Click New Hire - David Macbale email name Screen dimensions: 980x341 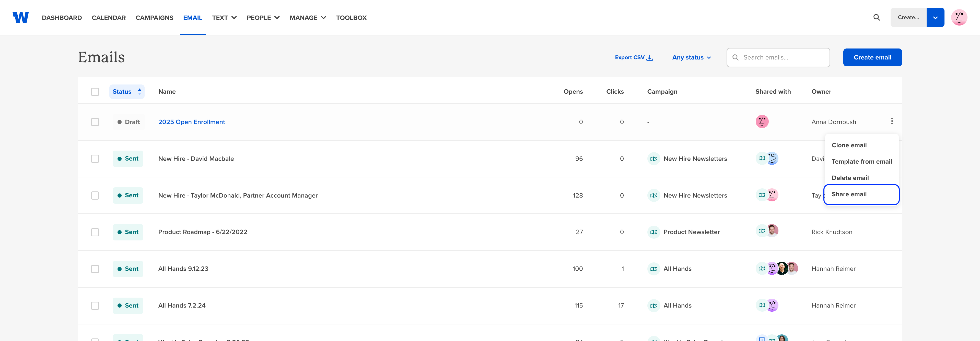click(196, 159)
